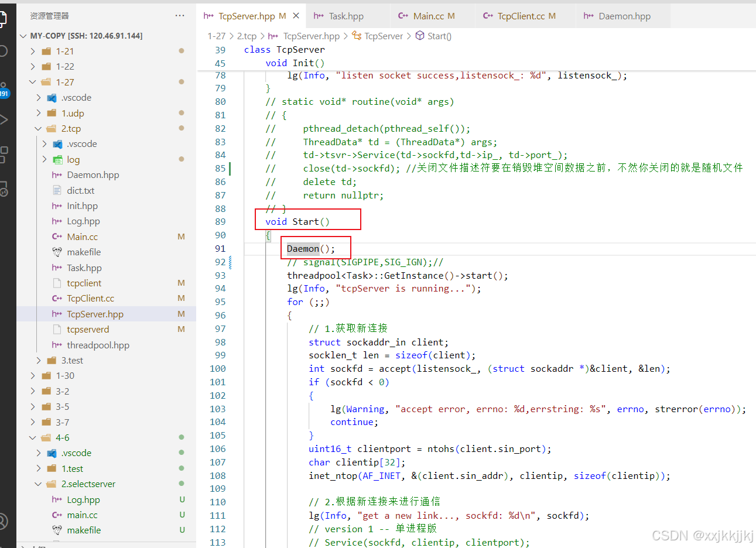Expand the 1-30 folder
This screenshot has width=756, height=548.
click(33, 376)
